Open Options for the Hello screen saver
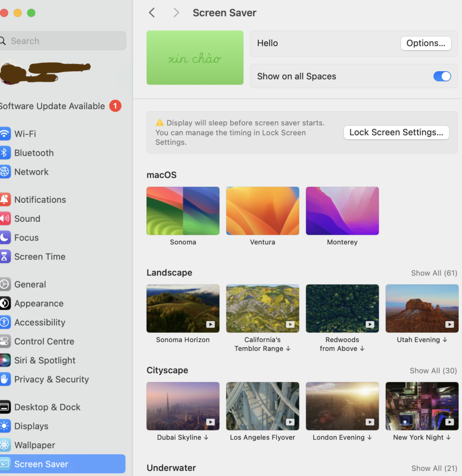The height and width of the screenshot is (476, 462). pos(426,43)
